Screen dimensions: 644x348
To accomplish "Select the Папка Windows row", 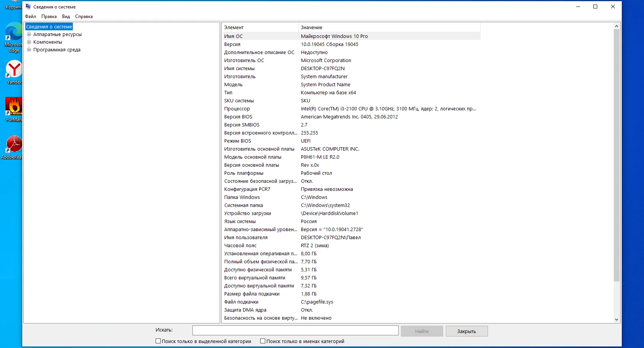I will [351, 197].
